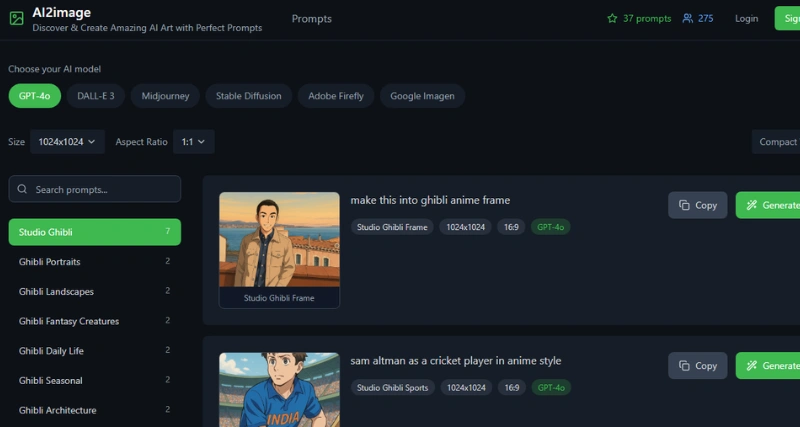Generate the ghibli anime frame prompt
Viewport: 800px width, 427px height.
tap(768, 205)
